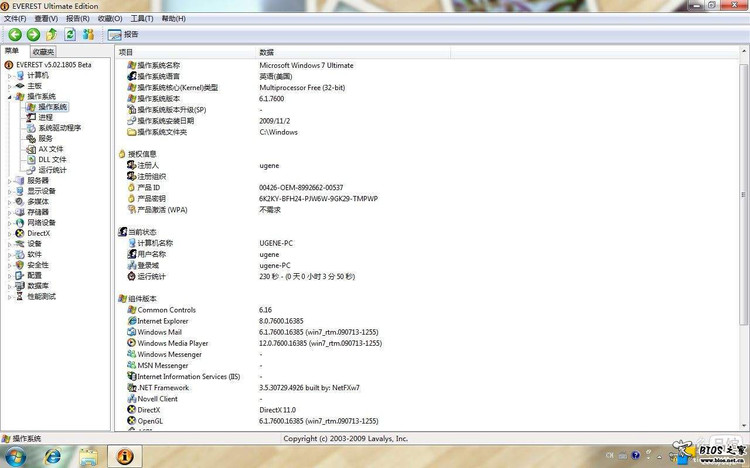Open Internet Explorer from the taskbar
Image resolution: width=750 pixels, height=468 pixels.
(52, 456)
